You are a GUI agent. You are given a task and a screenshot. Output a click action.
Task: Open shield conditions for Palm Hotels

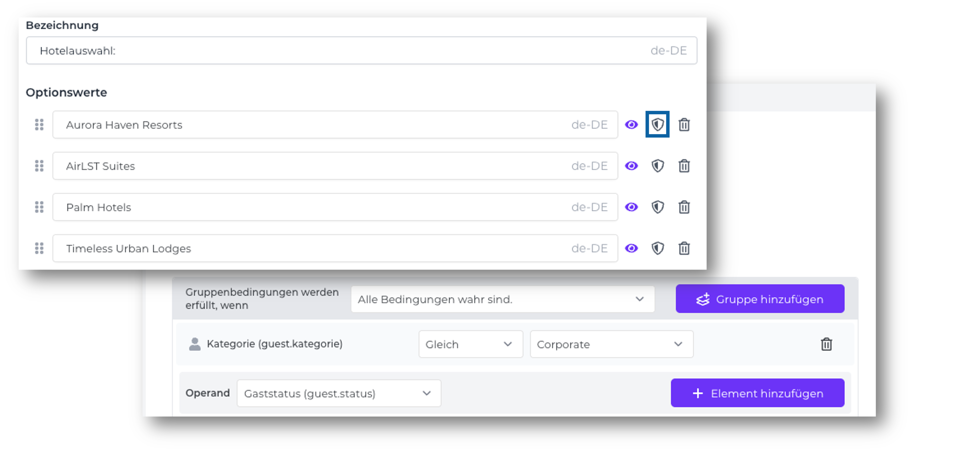click(x=658, y=207)
